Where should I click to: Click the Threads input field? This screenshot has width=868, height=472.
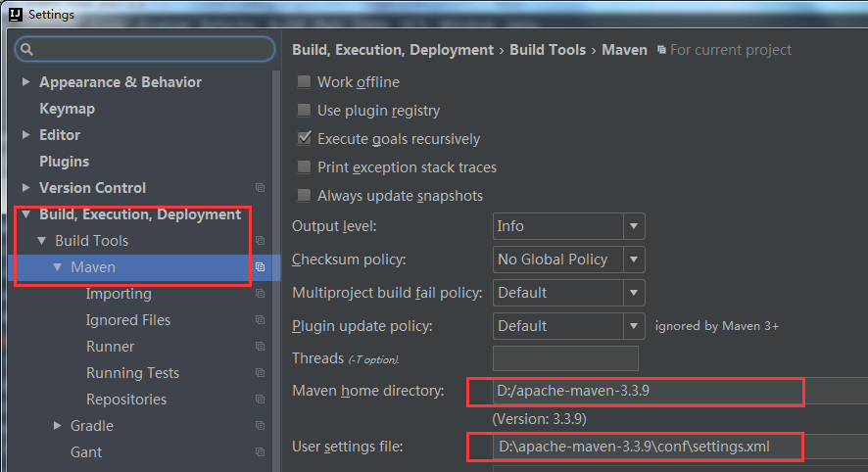(564, 358)
